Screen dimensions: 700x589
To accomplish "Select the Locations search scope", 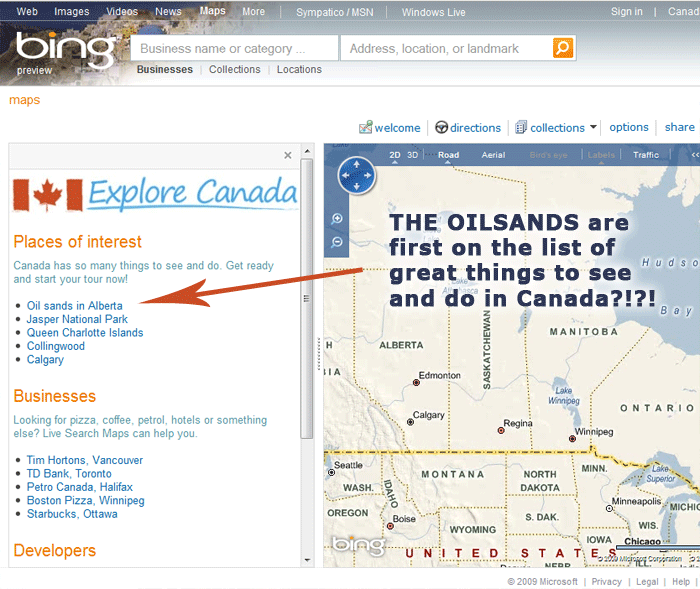I will pyautogui.click(x=299, y=69).
